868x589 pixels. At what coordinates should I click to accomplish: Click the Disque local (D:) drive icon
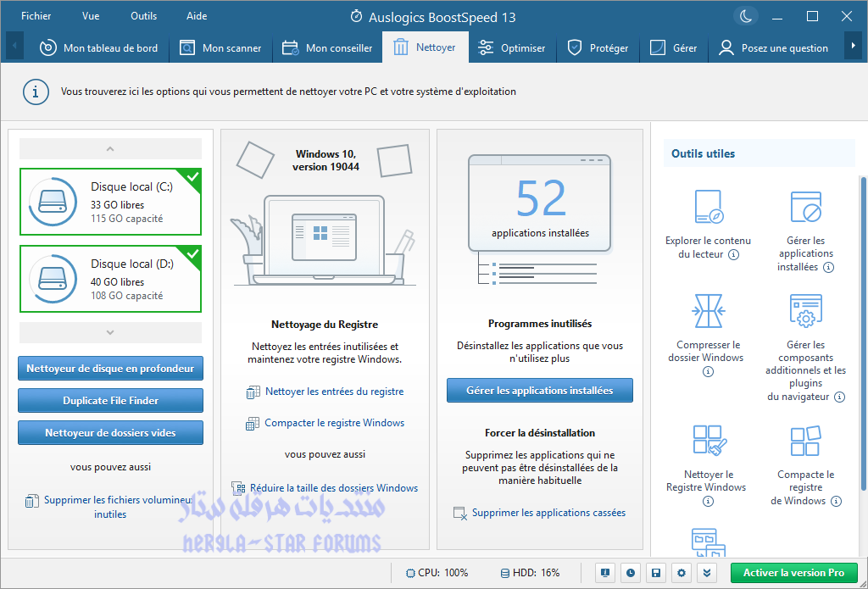click(53, 279)
